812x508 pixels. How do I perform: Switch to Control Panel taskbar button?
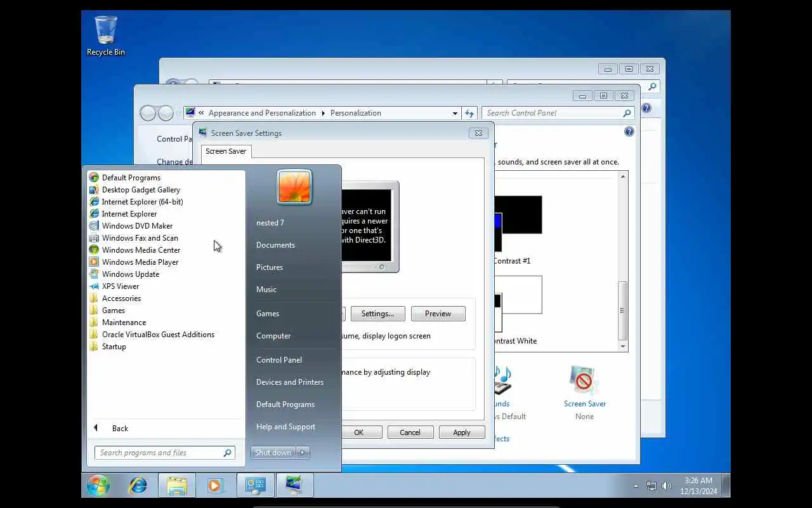(256, 486)
